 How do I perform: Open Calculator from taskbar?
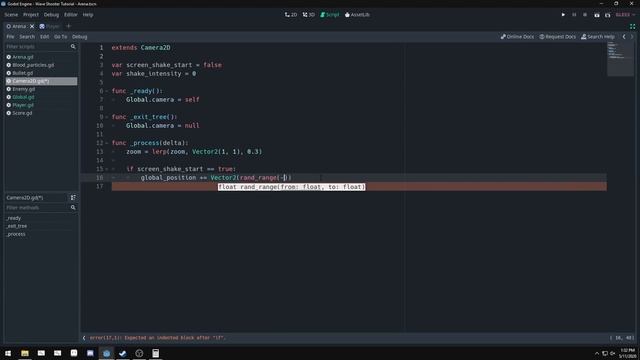tap(156, 353)
